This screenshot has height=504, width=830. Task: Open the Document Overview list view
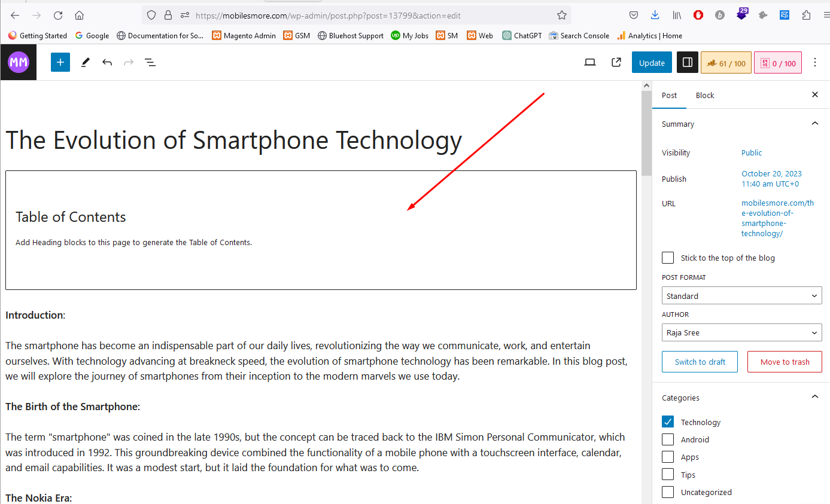[x=150, y=62]
